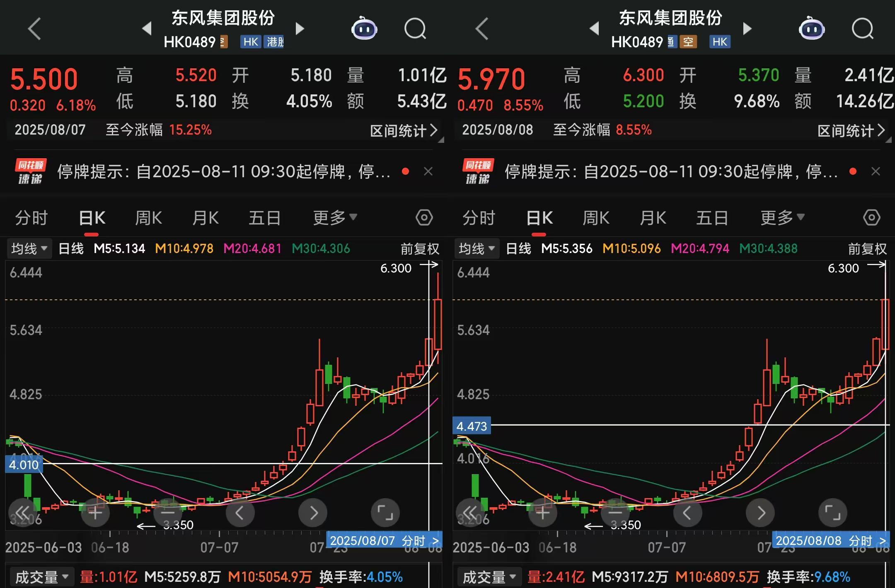This screenshot has width=895, height=588.
Task: Tap the HK badge in right panel header
Action: click(720, 42)
